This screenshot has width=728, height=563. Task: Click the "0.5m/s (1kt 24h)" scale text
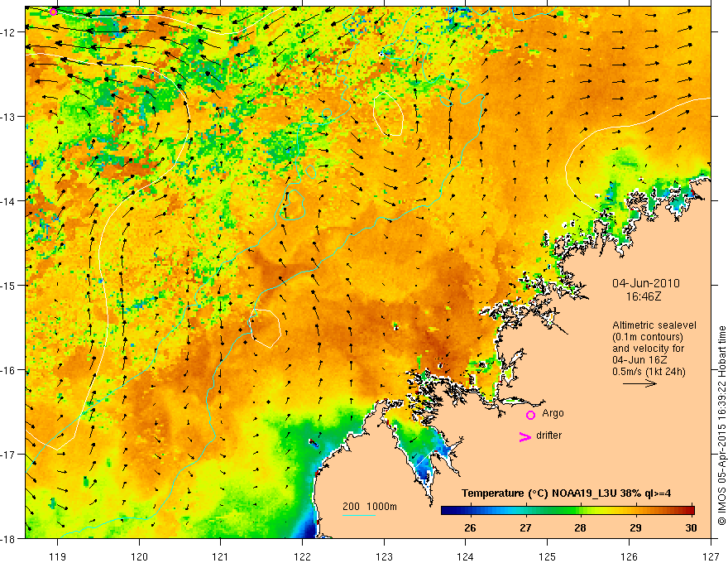click(649, 372)
